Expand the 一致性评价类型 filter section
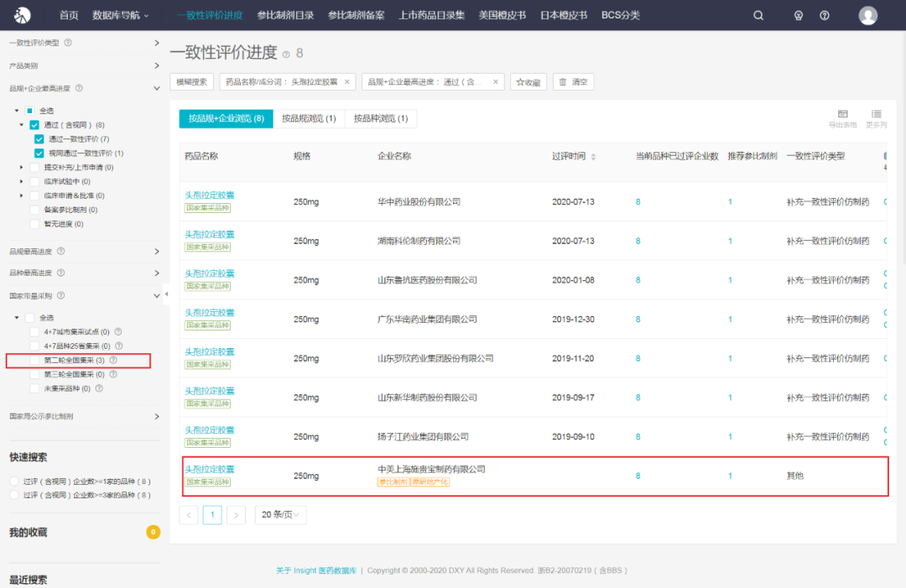Image resolution: width=906 pixels, height=588 pixels. [157, 43]
